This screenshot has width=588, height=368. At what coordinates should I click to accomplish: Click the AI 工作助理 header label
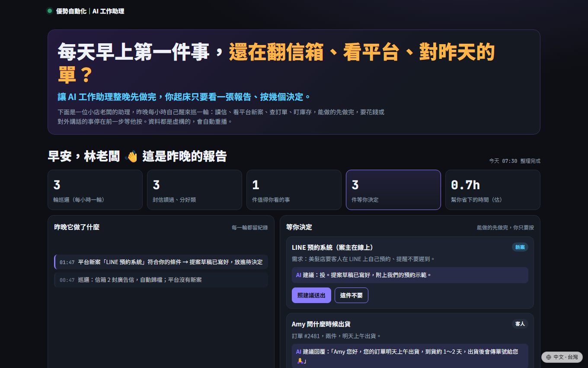pyautogui.click(x=108, y=11)
